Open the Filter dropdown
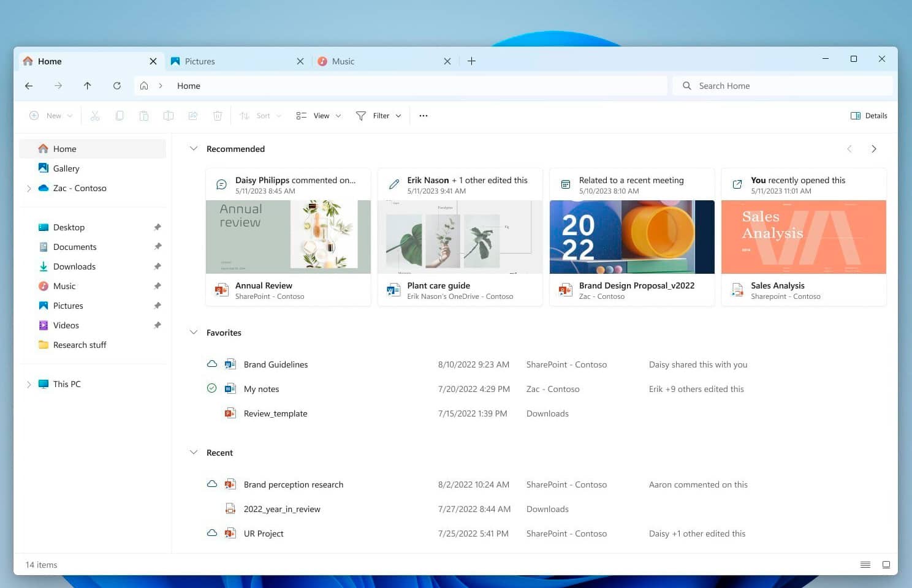 point(379,116)
